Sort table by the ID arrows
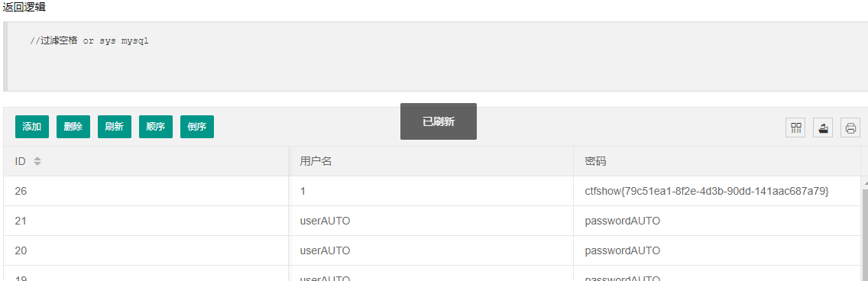Viewport: 868px width, 281px height. [x=37, y=162]
